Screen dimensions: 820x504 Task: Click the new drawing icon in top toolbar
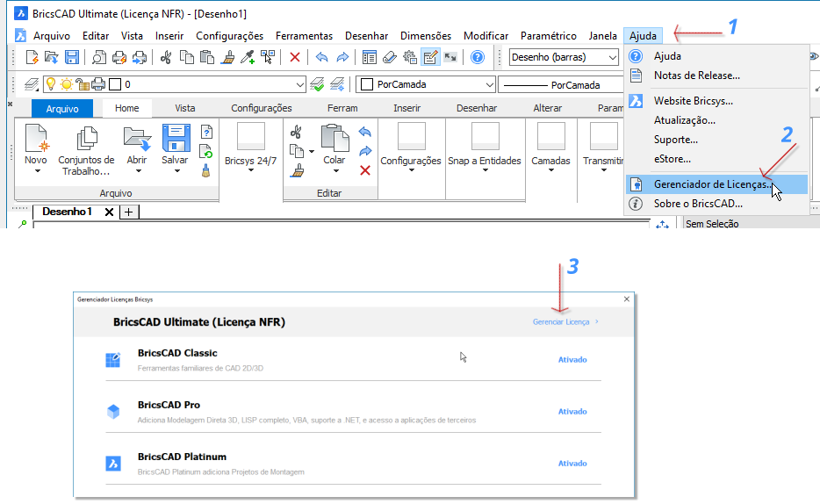(32, 57)
